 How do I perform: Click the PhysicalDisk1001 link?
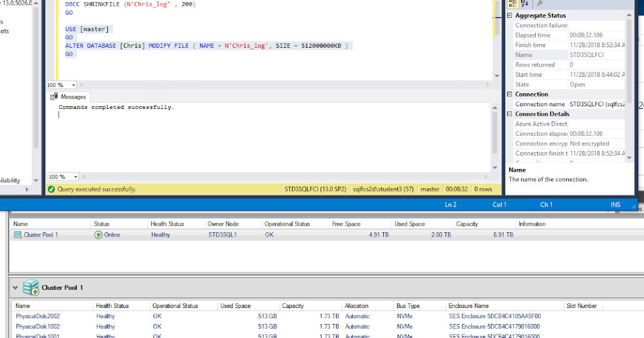[x=38, y=335]
